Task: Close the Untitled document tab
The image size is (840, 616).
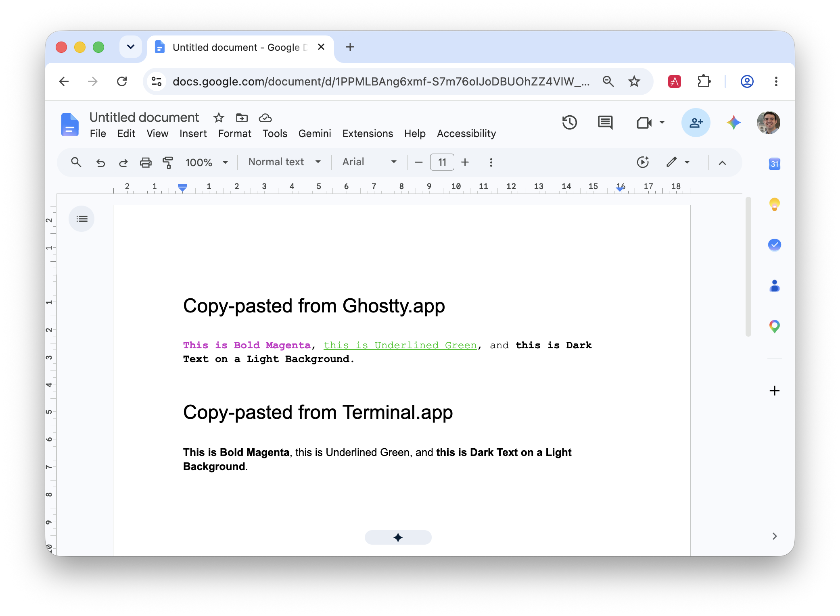Action: click(x=321, y=47)
